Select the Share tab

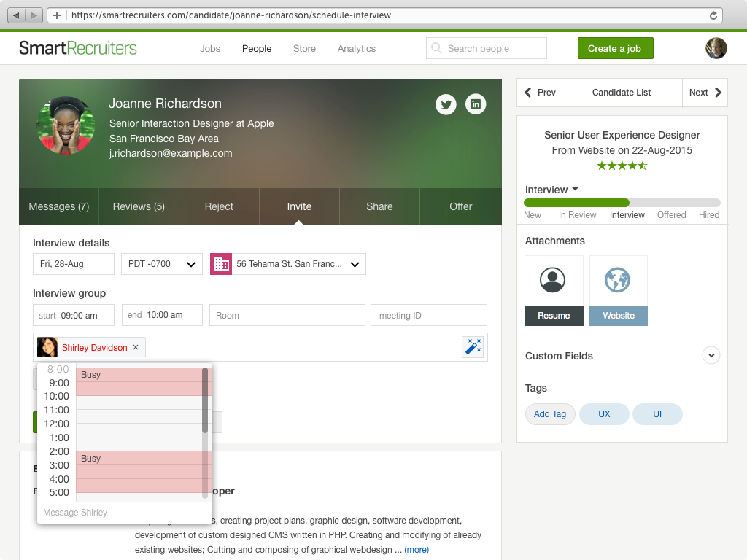[x=379, y=206]
